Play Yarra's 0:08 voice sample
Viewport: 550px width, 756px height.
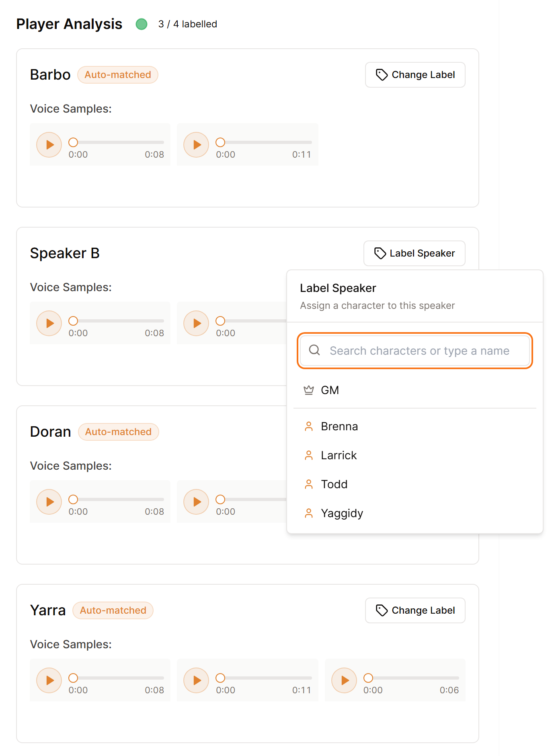pos(49,680)
